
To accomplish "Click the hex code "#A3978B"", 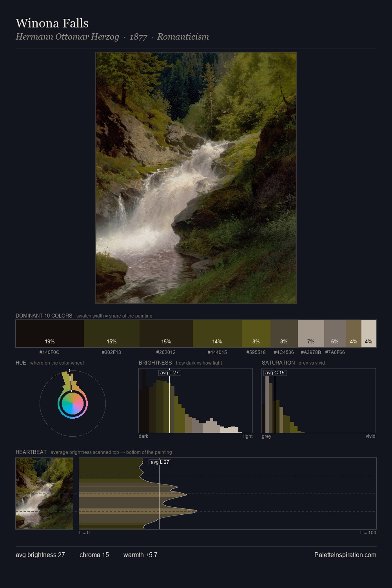I will (311, 352).
